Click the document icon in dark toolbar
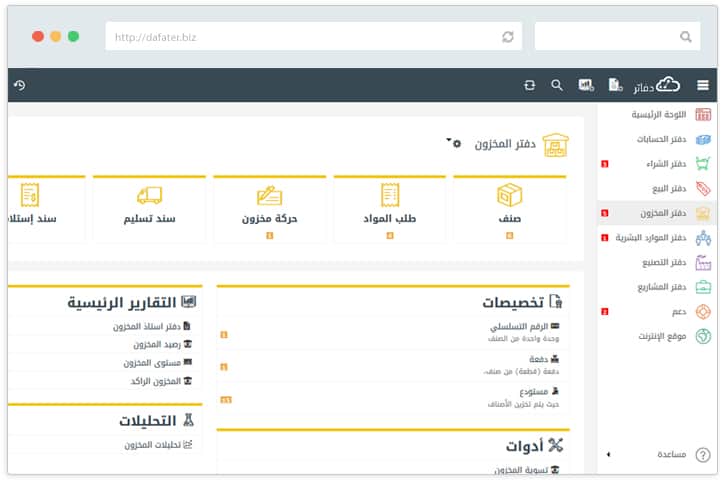This screenshot has width=725, height=485. click(614, 86)
